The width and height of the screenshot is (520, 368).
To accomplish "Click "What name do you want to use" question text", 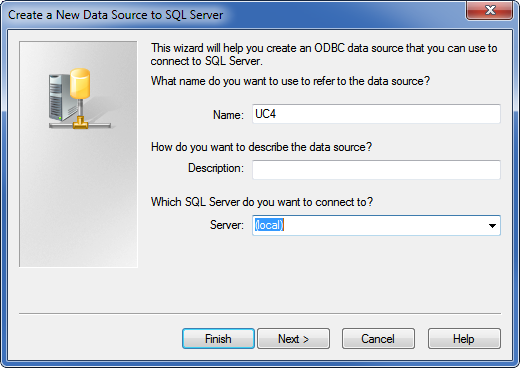I will click(x=290, y=81).
